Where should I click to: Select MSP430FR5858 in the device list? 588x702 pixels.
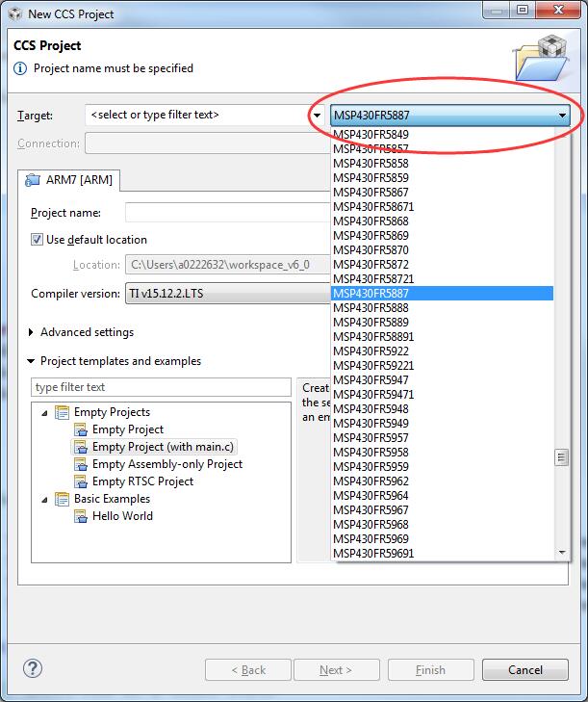[x=442, y=164]
